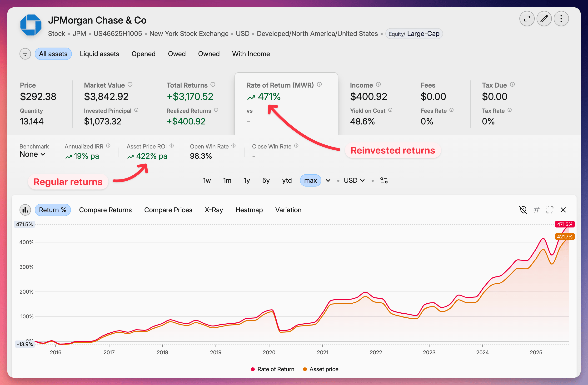Select the Owned filter
This screenshot has height=385, width=588.
coord(209,54)
